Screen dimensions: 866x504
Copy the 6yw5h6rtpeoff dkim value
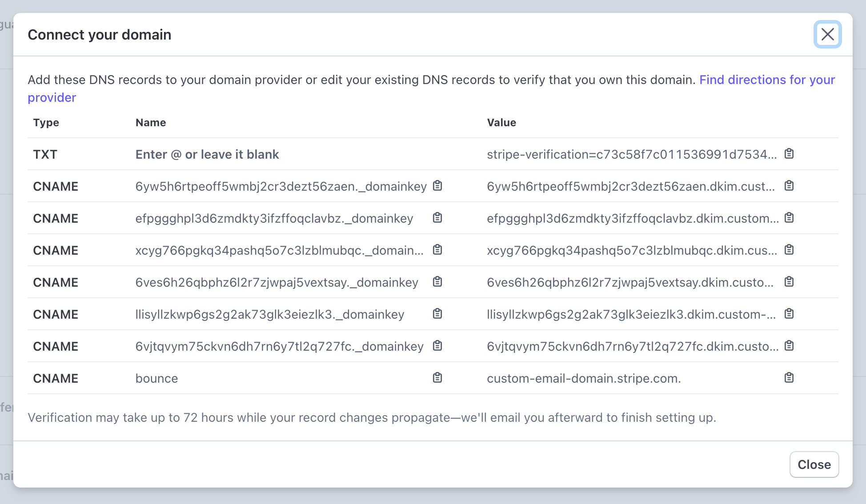coord(789,186)
